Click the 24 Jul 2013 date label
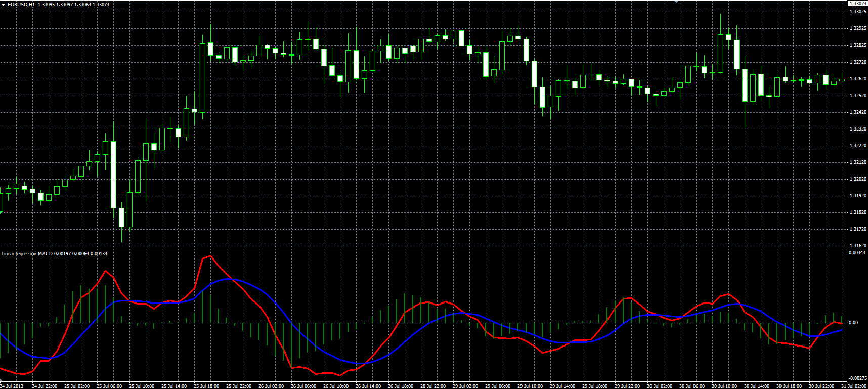The height and width of the screenshot is (389, 868). point(12,386)
